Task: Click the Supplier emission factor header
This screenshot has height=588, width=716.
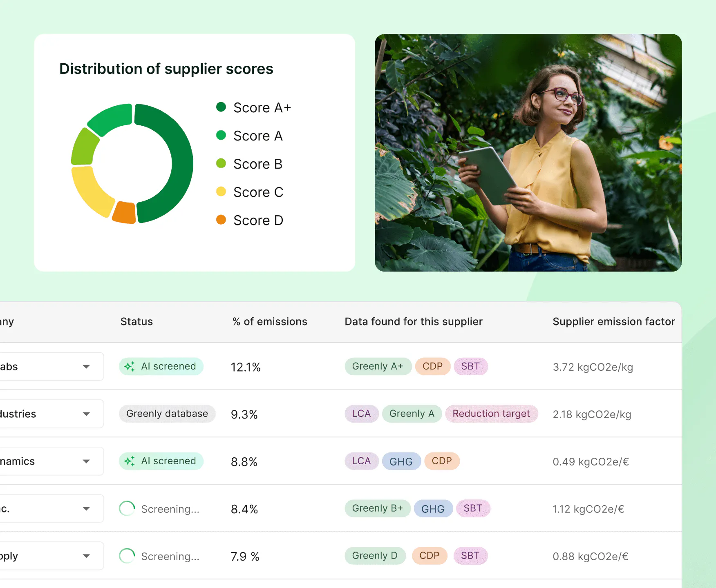Action: pos(614,322)
